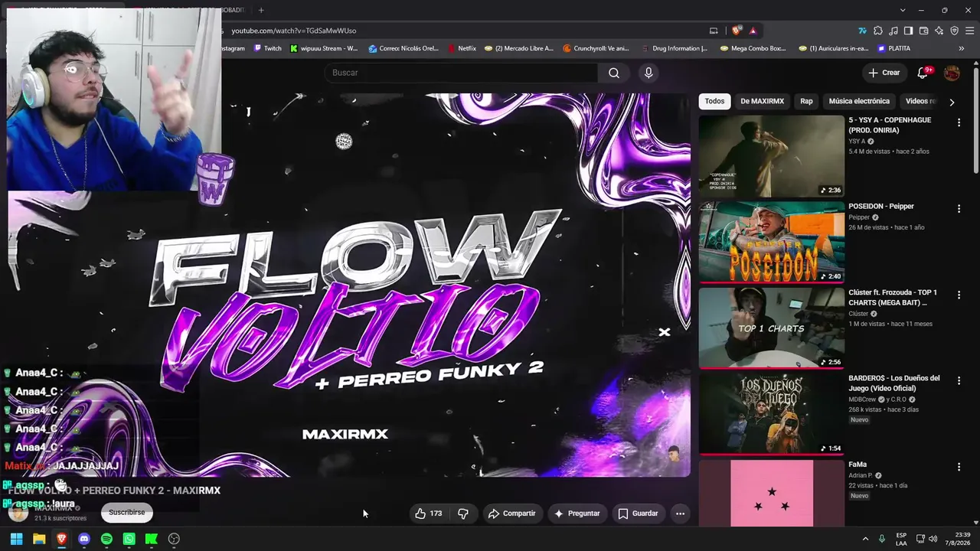Click the Brave Rewards triangle icon

click(x=753, y=31)
